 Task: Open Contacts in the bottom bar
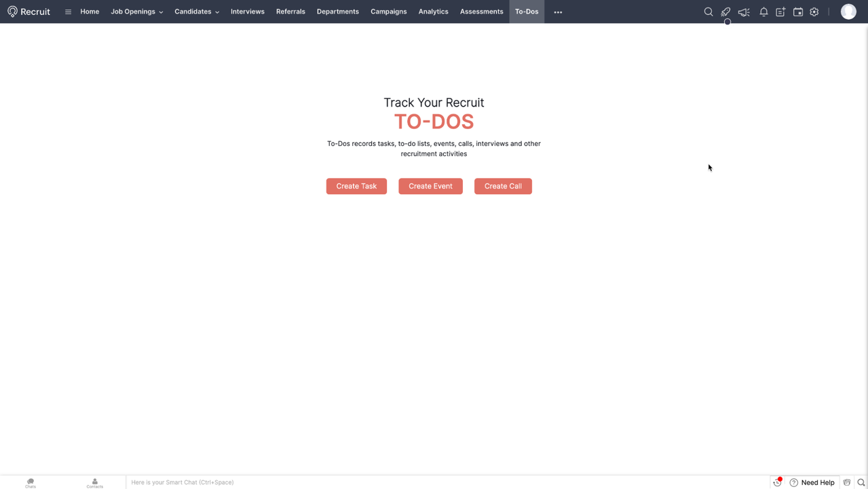(95, 483)
